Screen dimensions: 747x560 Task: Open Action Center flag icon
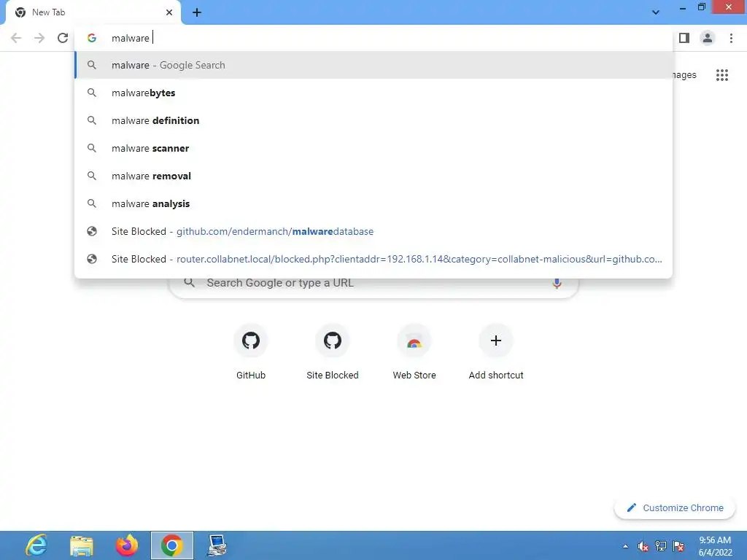point(679,546)
